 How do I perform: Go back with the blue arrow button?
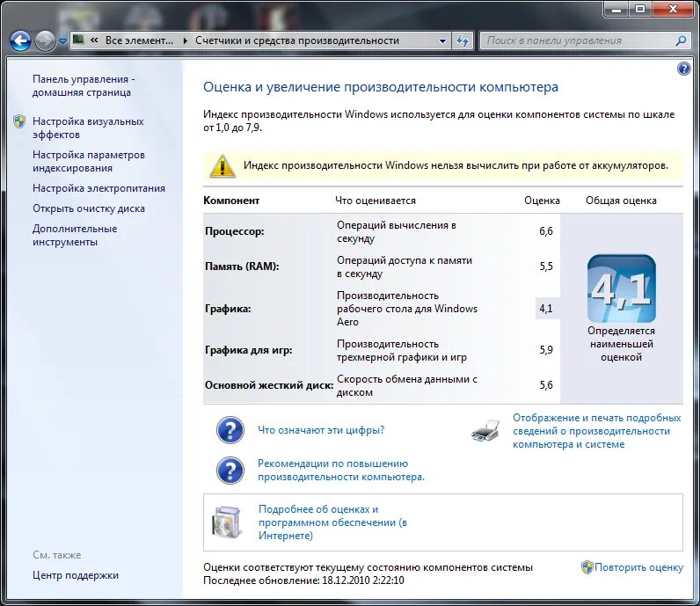tap(20, 41)
